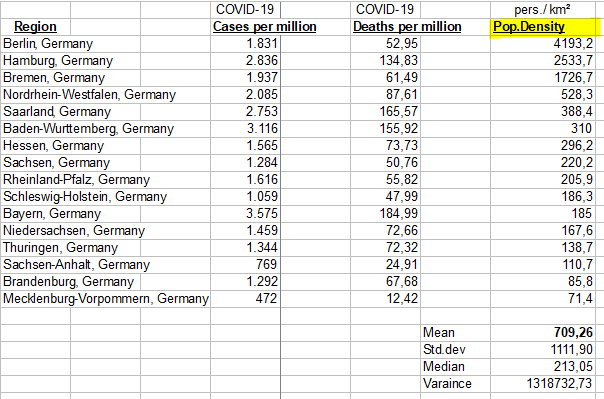
Task: Click Sachsen-Anhalt cases value 769
Action: click(267, 264)
